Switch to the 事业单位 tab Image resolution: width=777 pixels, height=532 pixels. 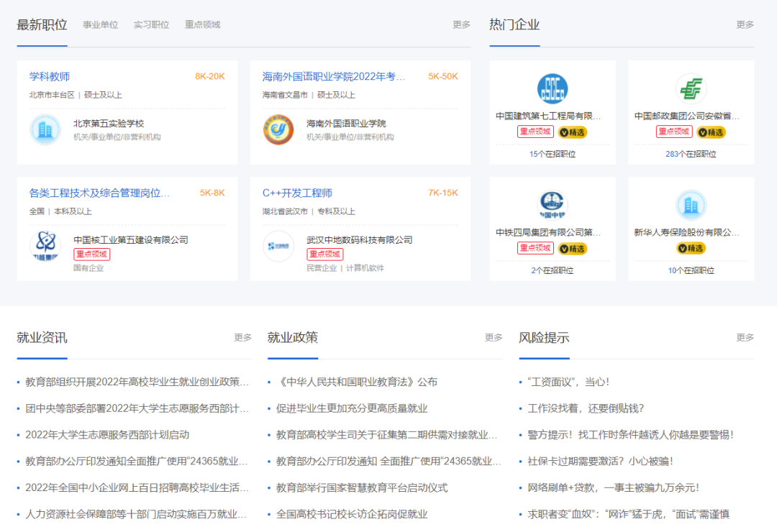click(x=101, y=24)
